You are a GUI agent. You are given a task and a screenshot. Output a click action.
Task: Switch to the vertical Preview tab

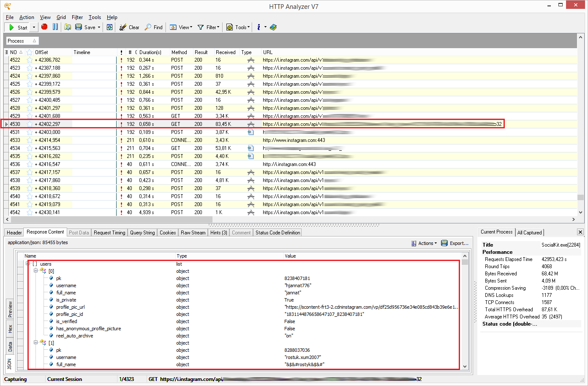[x=10, y=310]
